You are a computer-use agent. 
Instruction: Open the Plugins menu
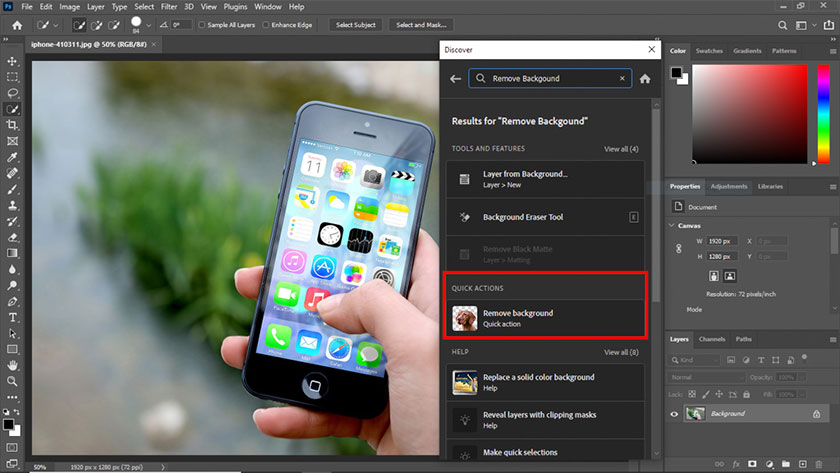pyautogui.click(x=235, y=7)
